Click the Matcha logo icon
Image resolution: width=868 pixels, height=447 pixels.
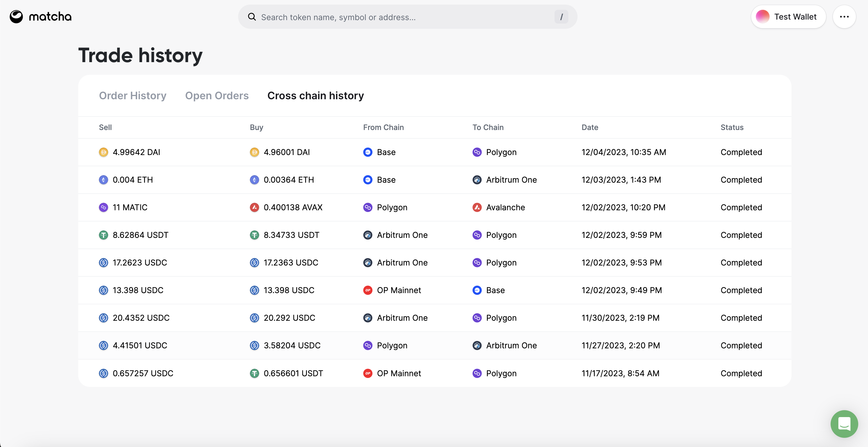(x=16, y=17)
